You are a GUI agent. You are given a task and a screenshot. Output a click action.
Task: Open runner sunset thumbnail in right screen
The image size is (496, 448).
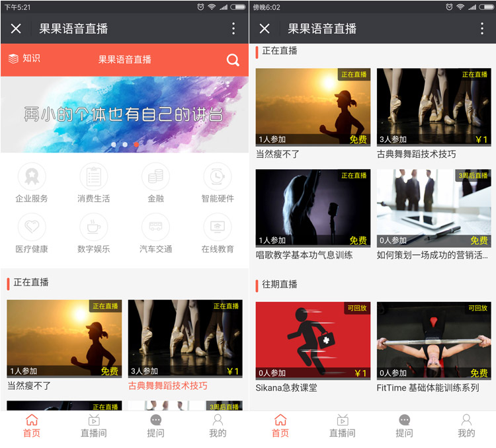point(313,107)
